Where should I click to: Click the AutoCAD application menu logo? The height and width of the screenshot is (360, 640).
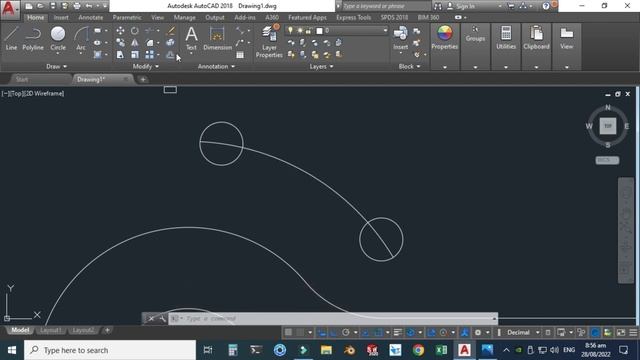point(9,8)
